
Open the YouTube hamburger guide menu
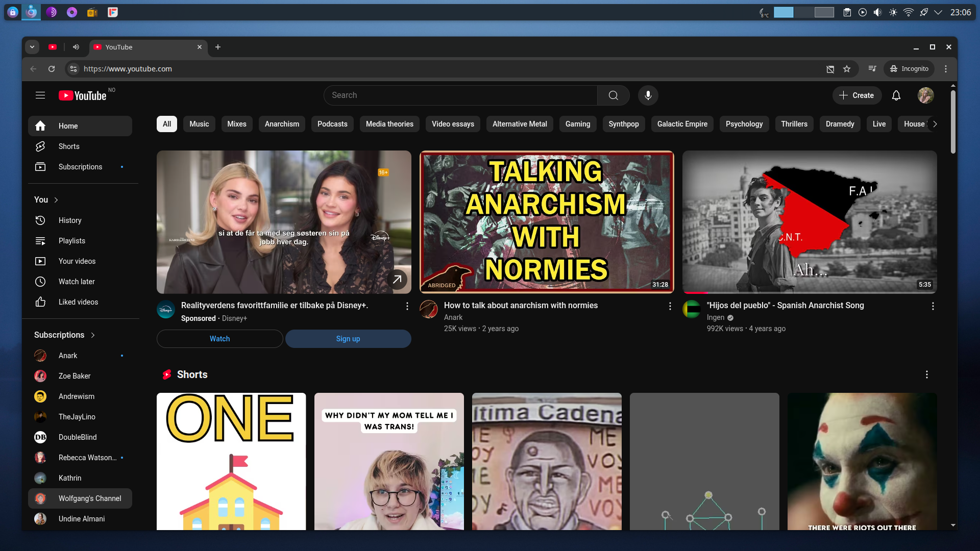[40, 95]
